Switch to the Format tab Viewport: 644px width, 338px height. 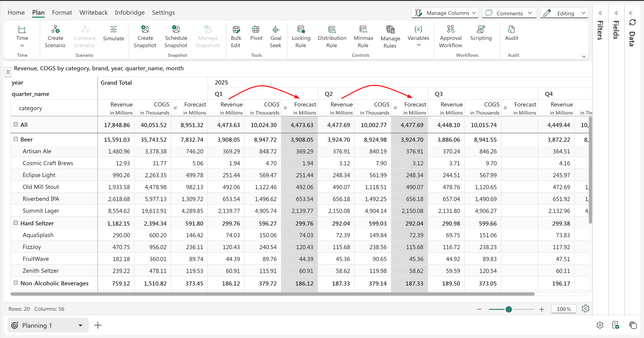[x=62, y=13]
